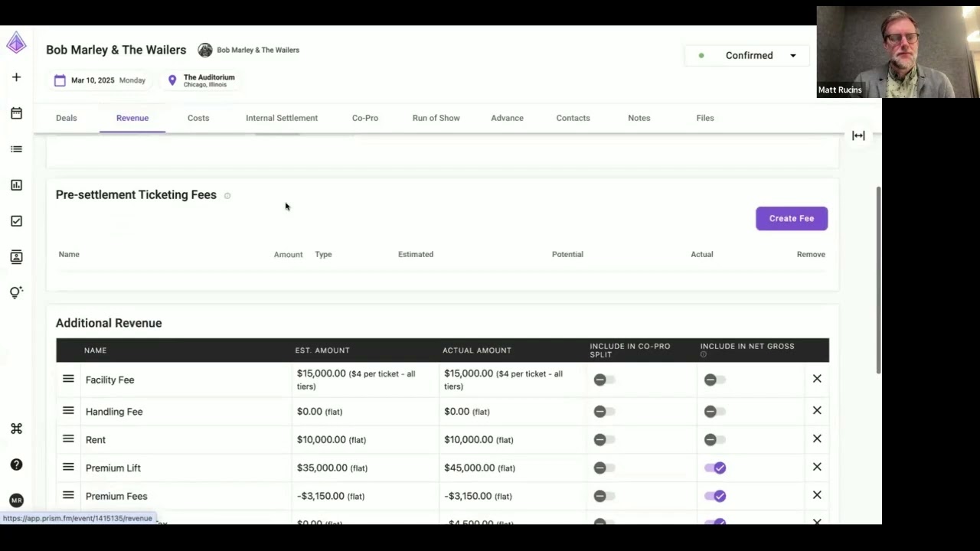Click the Mar 10, 2025 date

[93, 80]
